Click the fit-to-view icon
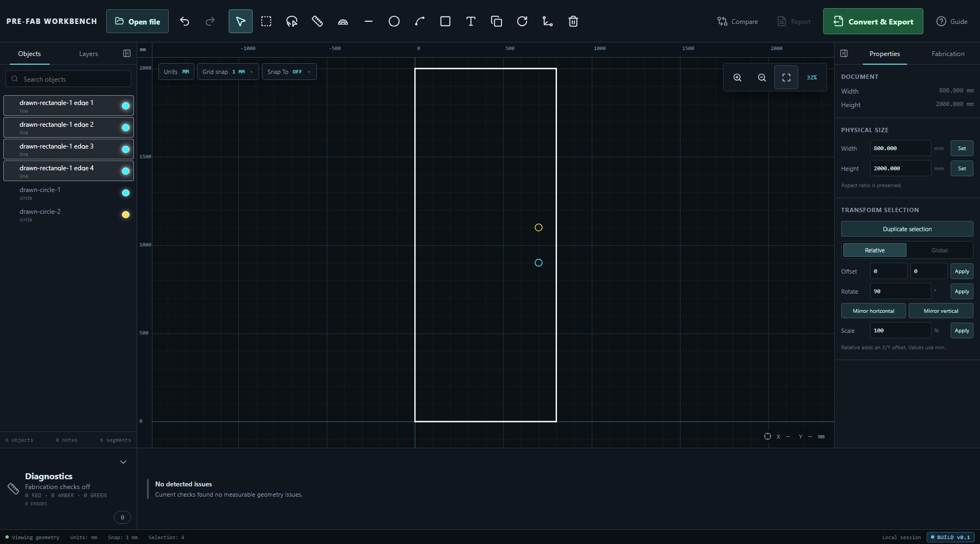The width and height of the screenshot is (980, 544). (x=786, y=78)
